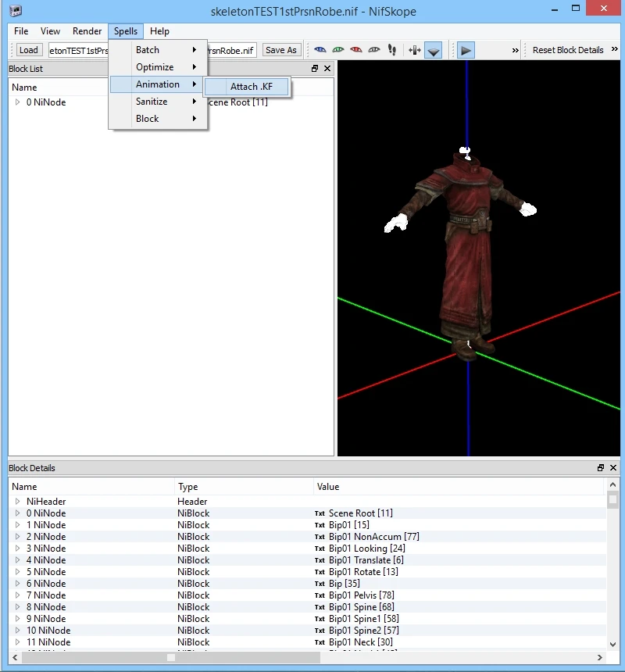Click the Load button
The height and width of the screenshot is (672, 625).
pos(29,50)
